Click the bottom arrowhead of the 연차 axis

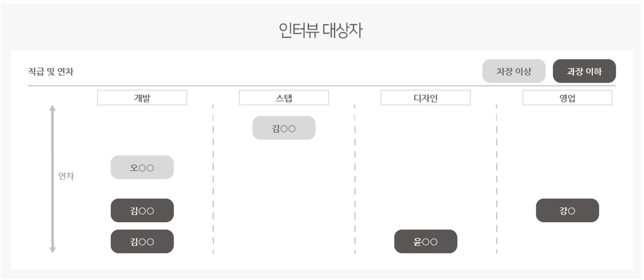pos(52,250)
